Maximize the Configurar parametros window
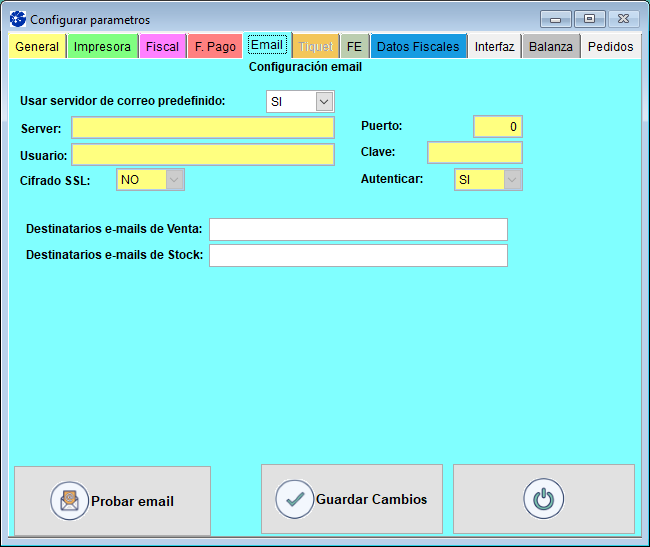This screenshot has height=547, width=650. click(x=589, y=19)
